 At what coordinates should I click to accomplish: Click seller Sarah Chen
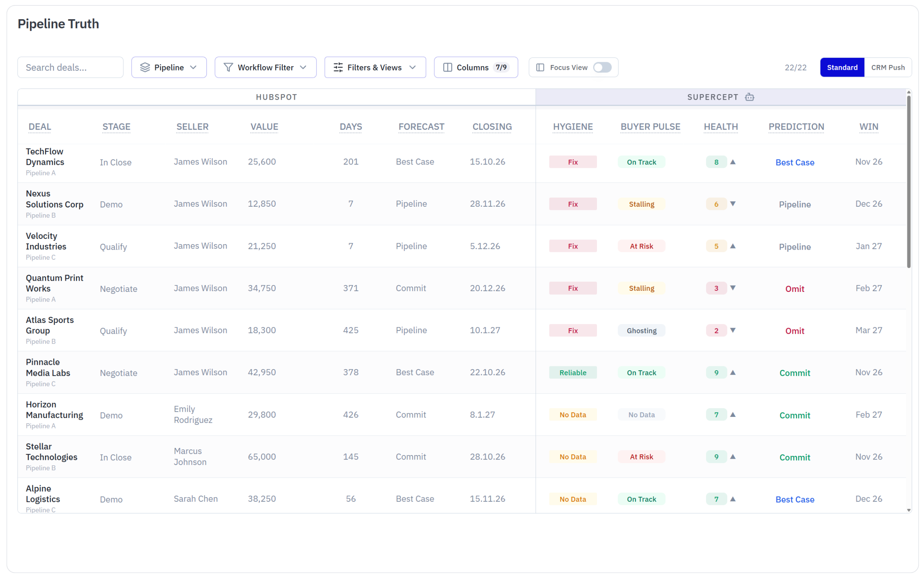196,499
